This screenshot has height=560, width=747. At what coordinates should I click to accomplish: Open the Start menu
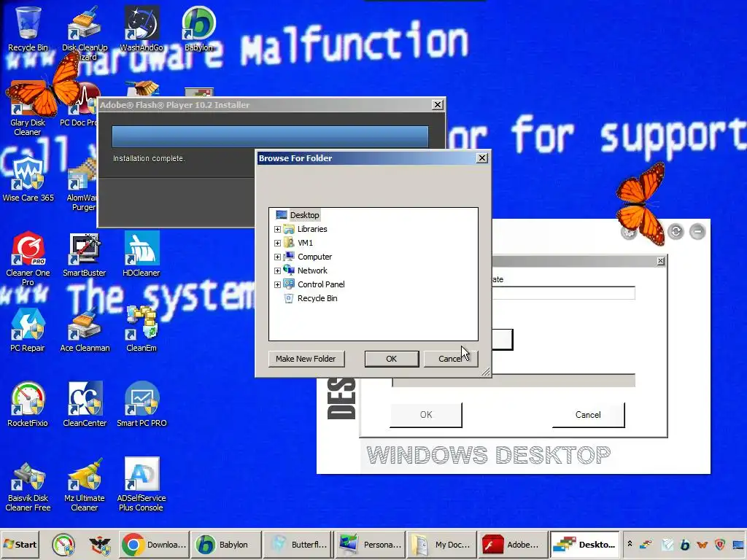pyautogui.click(x=20, y=545)
